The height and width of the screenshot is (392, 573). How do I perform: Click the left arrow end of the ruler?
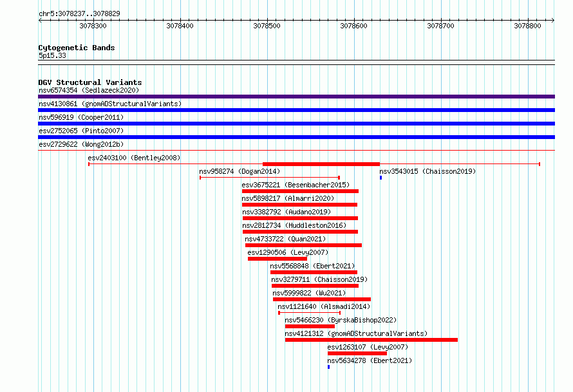(x=40, y=20)
